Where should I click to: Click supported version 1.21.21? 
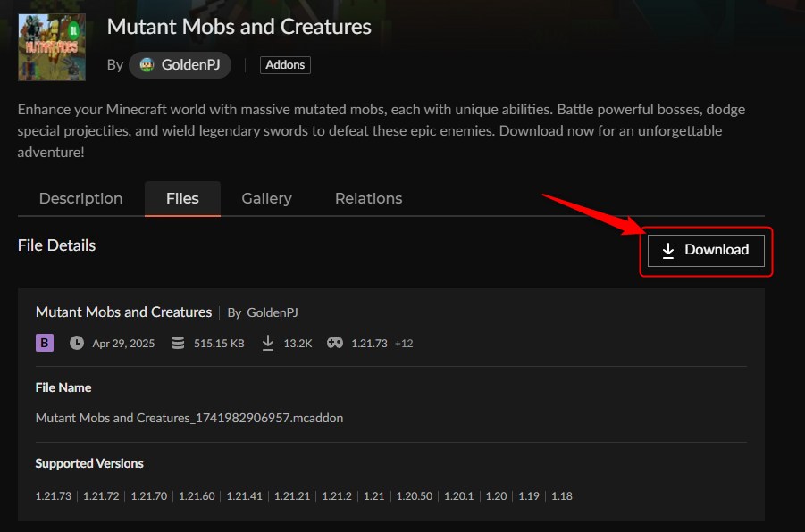[292, 496]
